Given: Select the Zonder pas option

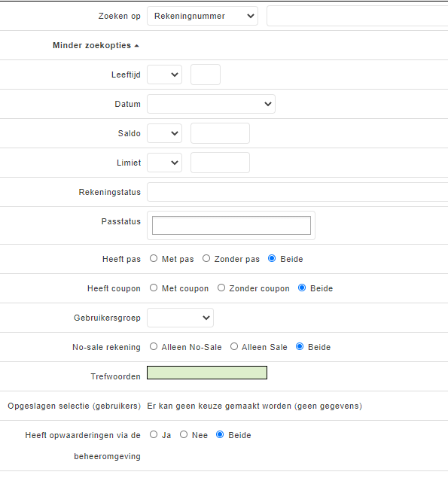Looking at the screenshot, I should [x=206, y=258].
